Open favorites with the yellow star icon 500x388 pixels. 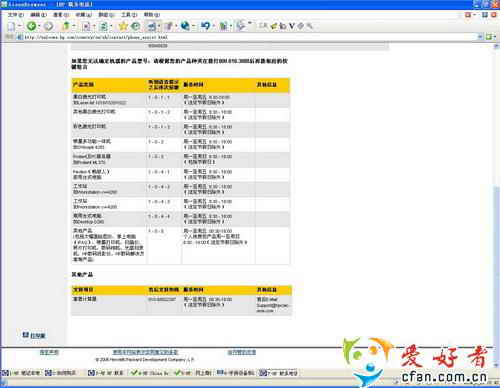(x=123, y=26)
